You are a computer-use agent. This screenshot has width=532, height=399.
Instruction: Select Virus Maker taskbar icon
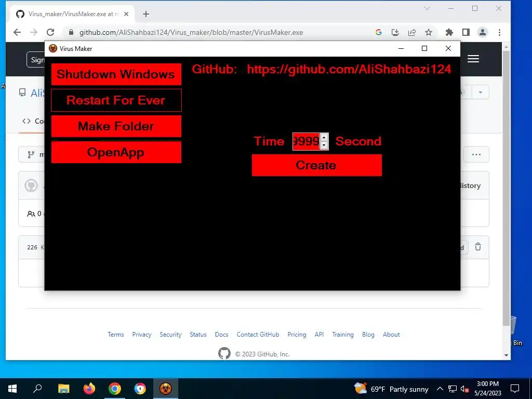tap(166, 389)
